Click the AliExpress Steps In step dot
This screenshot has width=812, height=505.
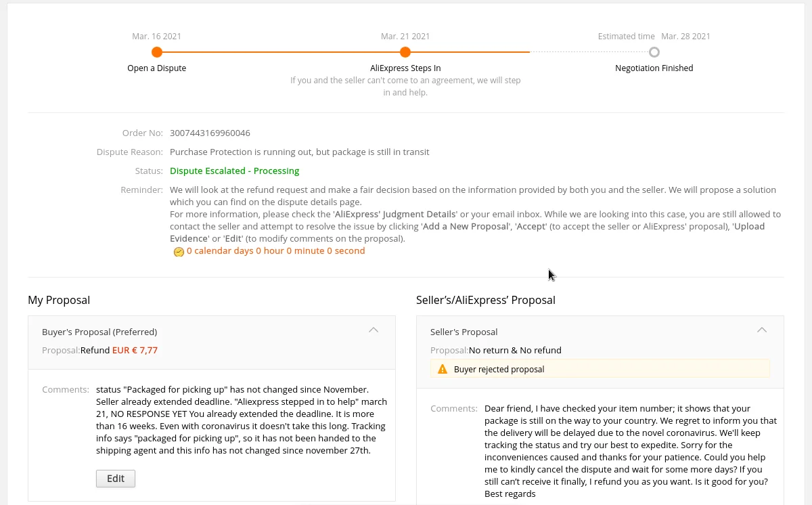405,52
